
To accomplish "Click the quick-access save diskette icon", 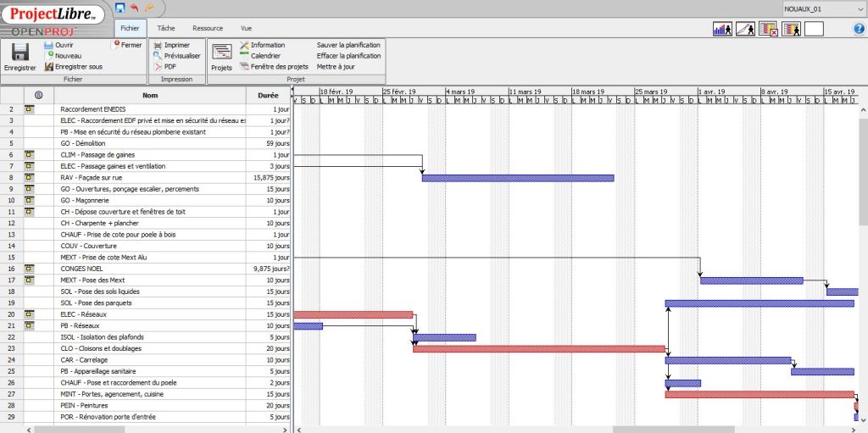I will pyautogui.click(x=120, y=8).
